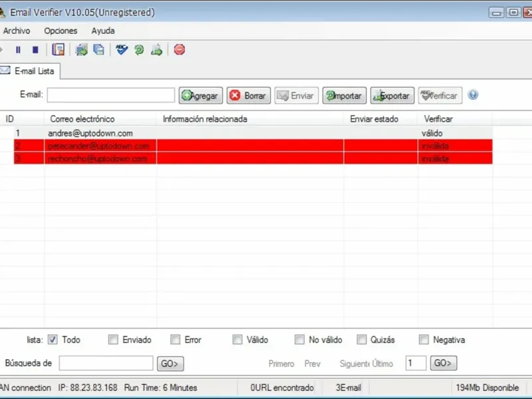Select row petecander@uptodown.com
The height and width of the screenshot is (399, 532).
point(253,146)
